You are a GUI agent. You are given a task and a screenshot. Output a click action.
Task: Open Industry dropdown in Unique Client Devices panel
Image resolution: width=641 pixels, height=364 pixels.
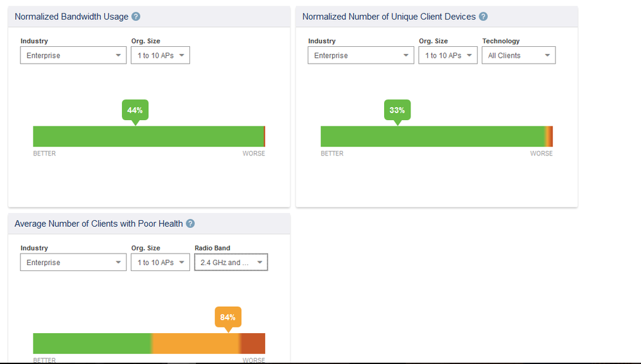(360, 55)
